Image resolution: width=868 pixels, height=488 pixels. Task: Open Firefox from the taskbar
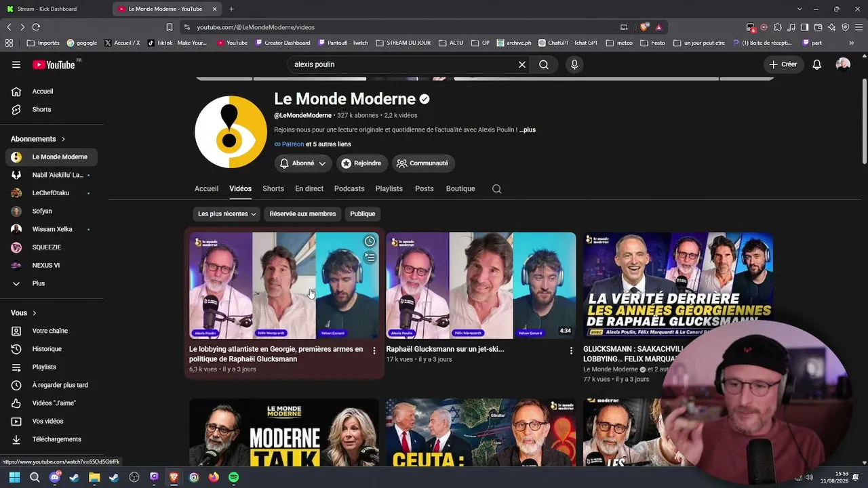click(x=214, y=477)
